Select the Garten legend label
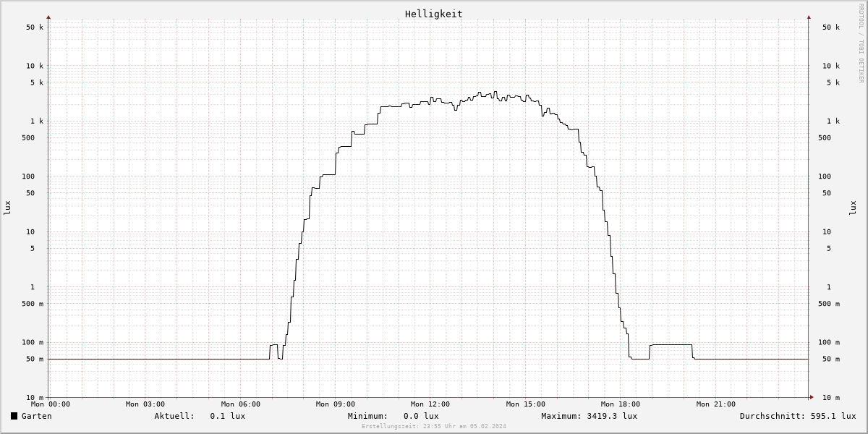 (36, 416)
